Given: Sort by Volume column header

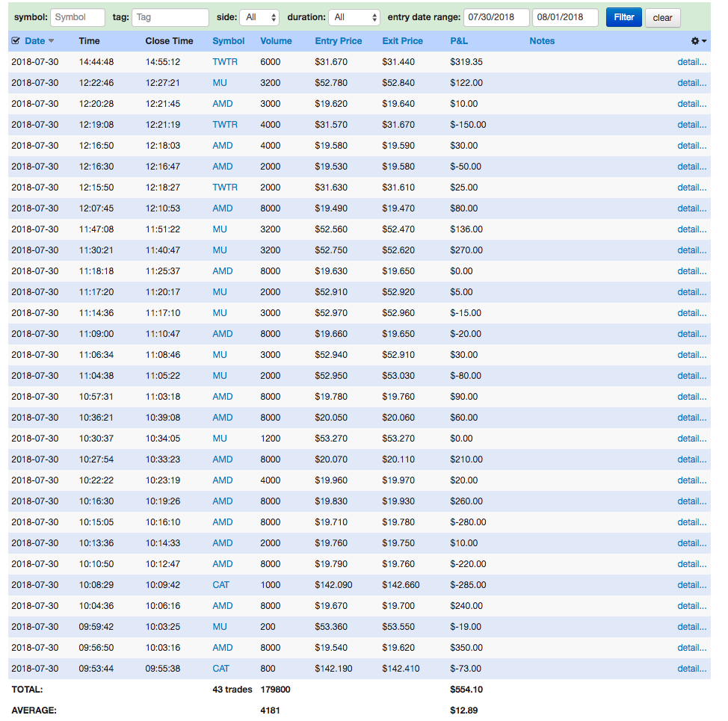Looking at the screenshot, I should (276, 41).
